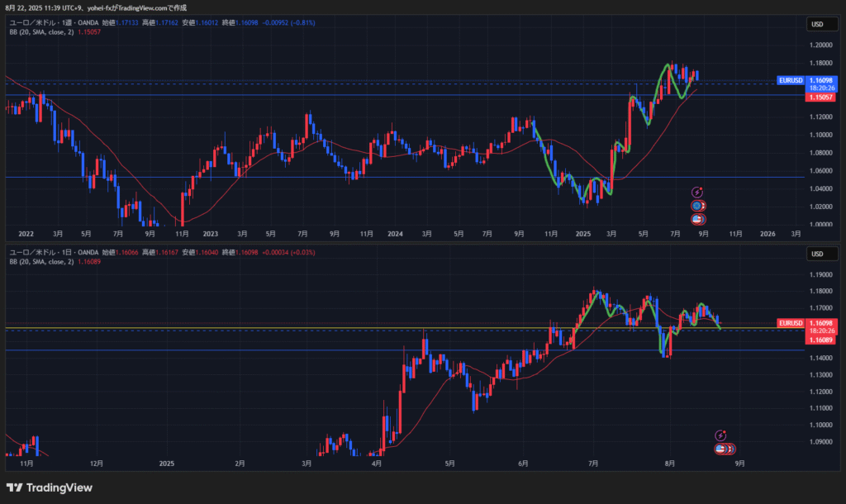Click the weekly change −0.00952 (−0.81%)

(288, 22)
